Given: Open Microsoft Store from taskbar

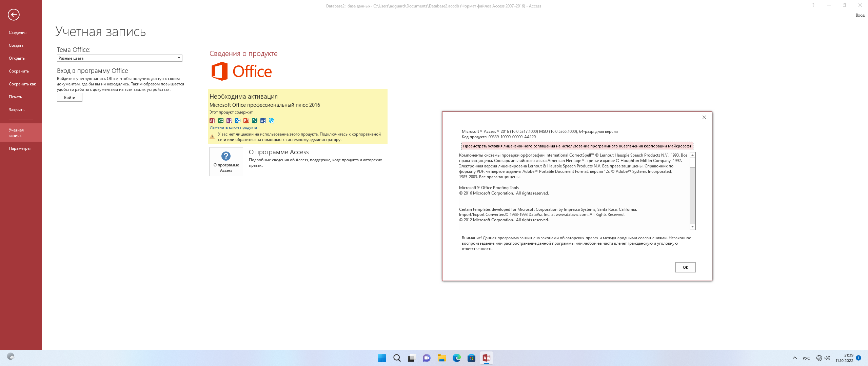Looking at the screenshot, I should coord(471,358).
